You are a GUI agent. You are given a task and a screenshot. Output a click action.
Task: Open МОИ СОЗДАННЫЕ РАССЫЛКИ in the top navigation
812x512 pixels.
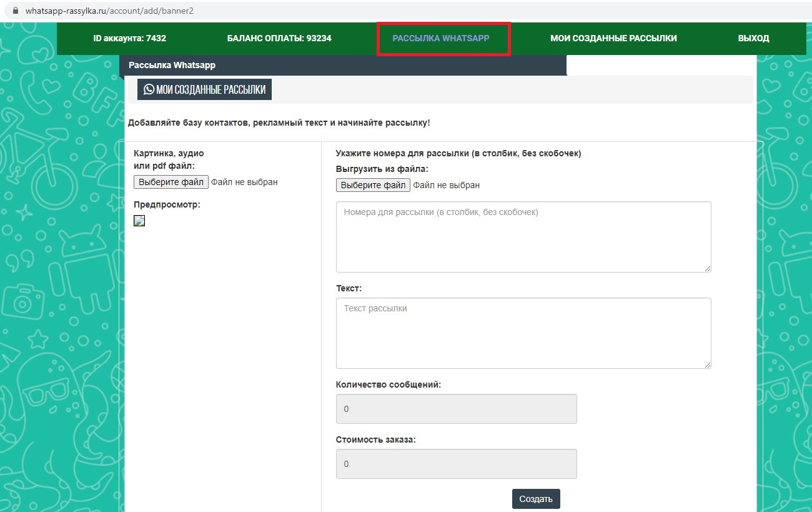tap(613, 38)
